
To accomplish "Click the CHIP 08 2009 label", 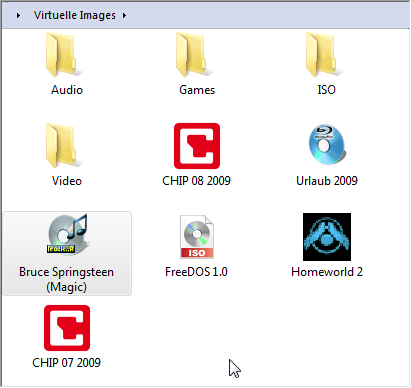I will 196,181.
